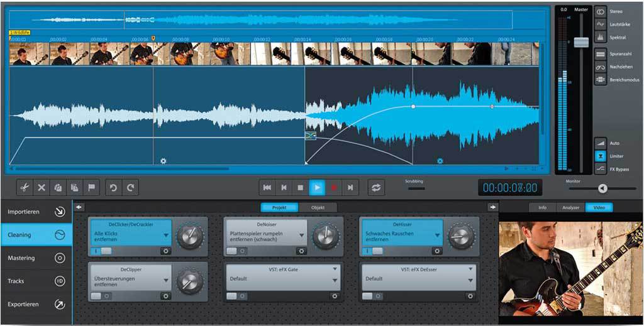Click the left arrow in effects panel
644x326 pixels.
pos(79,207)
